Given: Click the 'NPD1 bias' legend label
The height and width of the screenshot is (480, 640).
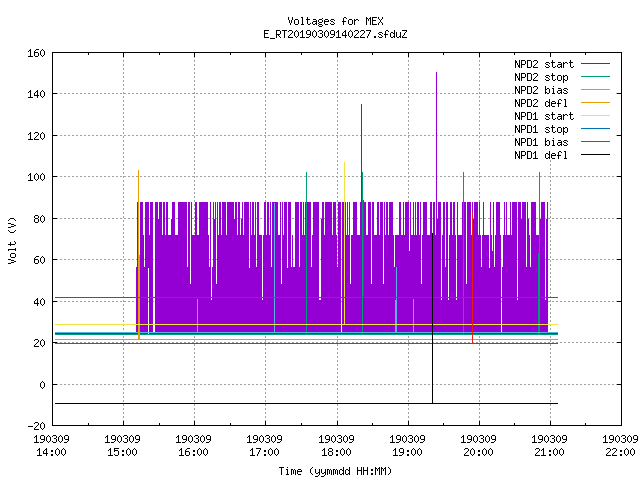Looking at the screenshot, I should click(x=541, y=142).
